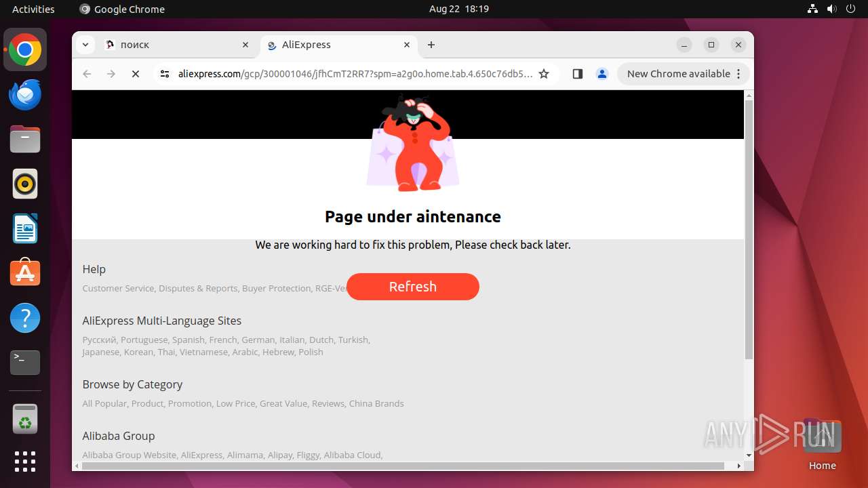The height and width of the screenshot is (488, 868).
Task: Open the China Brands link
Action: [376, 403]
